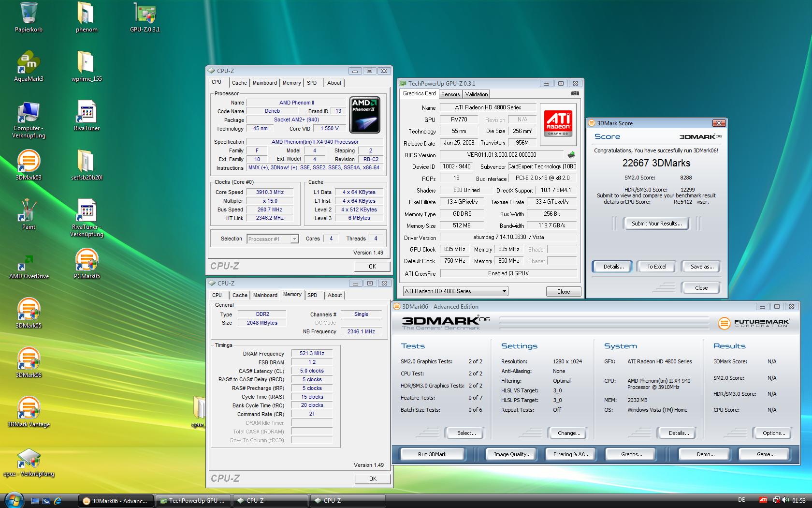Switch to TechPowerUp GPU-Z taskbar button
The width and height of the screenshot is (812, 508).
(x=192, y=501)
